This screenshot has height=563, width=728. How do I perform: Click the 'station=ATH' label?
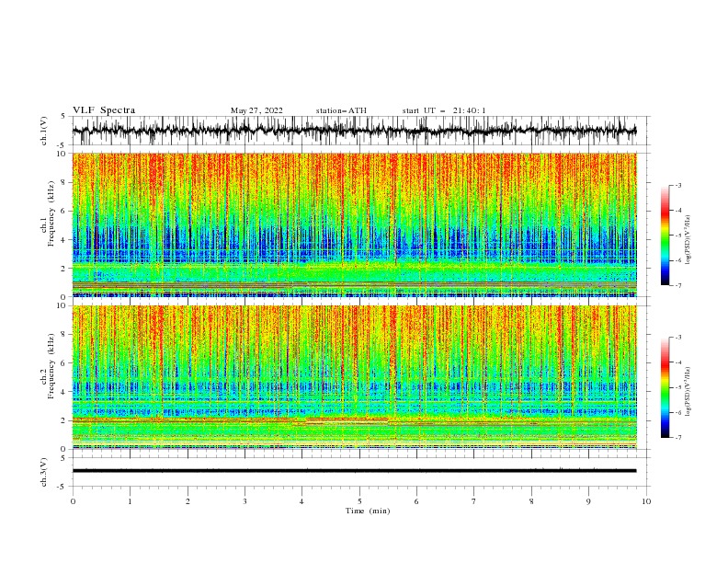[x=341, y=110]
